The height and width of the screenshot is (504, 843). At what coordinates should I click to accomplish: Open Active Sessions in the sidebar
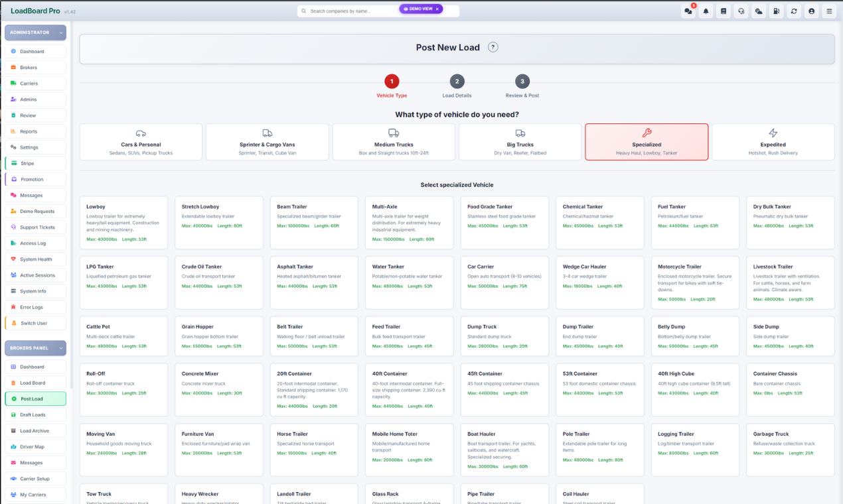35,275
